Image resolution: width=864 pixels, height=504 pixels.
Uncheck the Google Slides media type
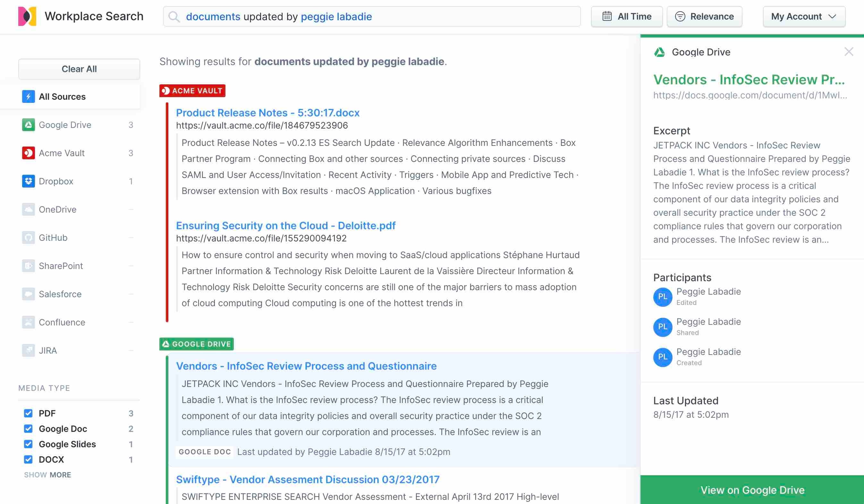pyautogui.click(x=28, y=444)
